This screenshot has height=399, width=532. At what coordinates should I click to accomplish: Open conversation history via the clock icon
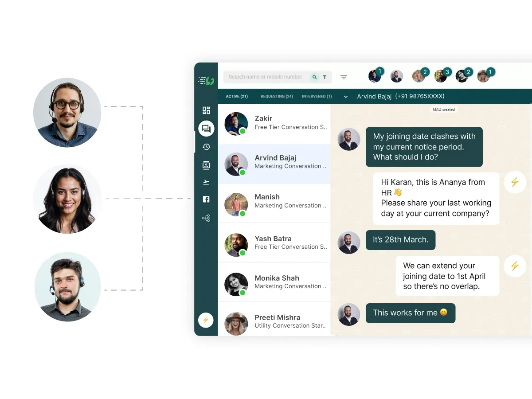[206, 147]
